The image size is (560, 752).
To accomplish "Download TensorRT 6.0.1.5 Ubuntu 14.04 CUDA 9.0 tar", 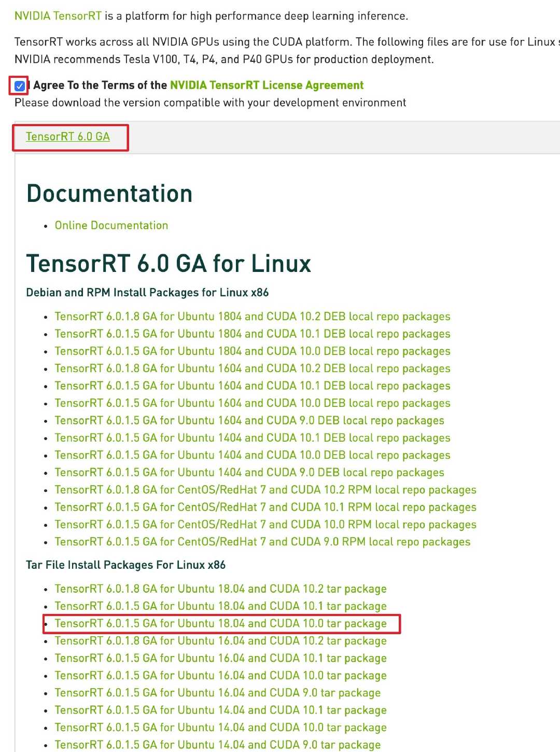I will click(218, 745).
